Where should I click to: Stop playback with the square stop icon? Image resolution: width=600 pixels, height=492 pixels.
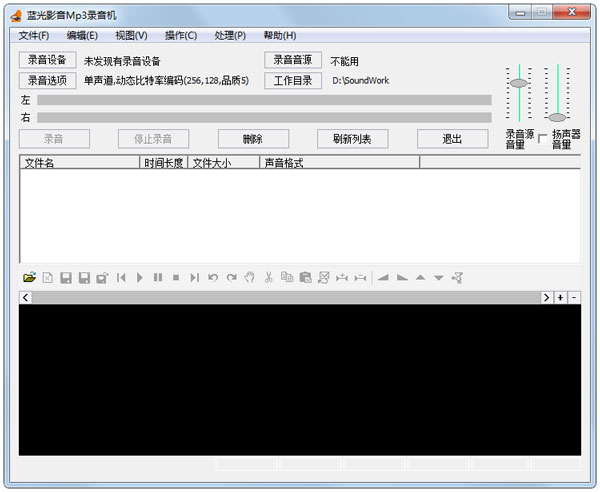point(176,277)
